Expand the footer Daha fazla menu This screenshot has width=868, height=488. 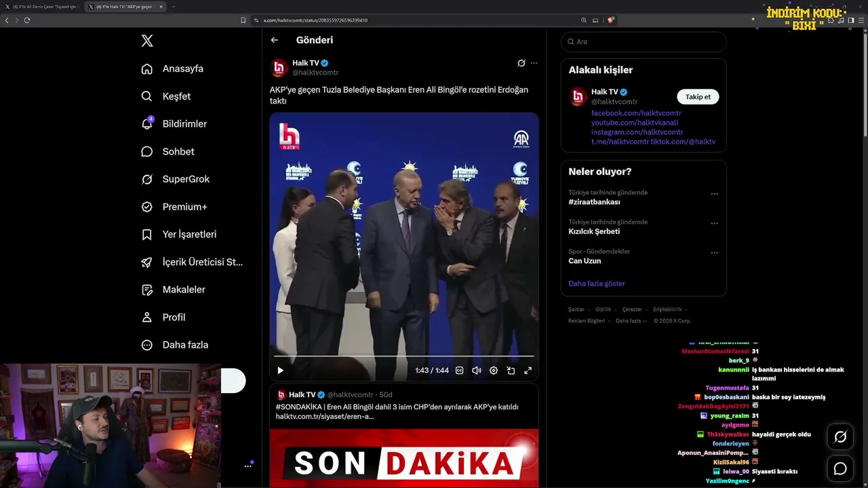coord(631,321)
